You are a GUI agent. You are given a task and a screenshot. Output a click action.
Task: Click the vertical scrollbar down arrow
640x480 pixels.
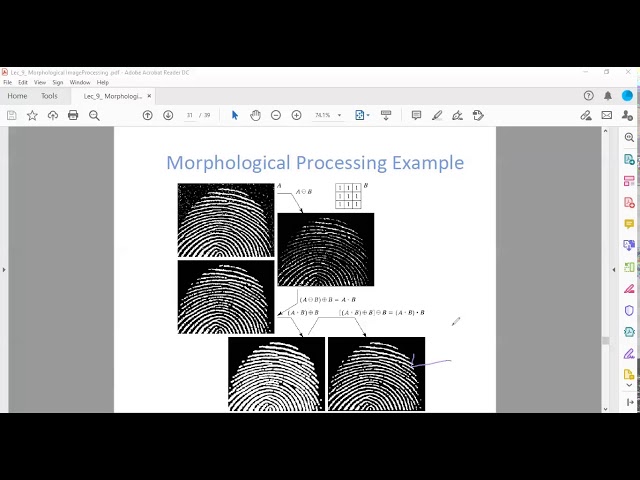click(605, 409)
